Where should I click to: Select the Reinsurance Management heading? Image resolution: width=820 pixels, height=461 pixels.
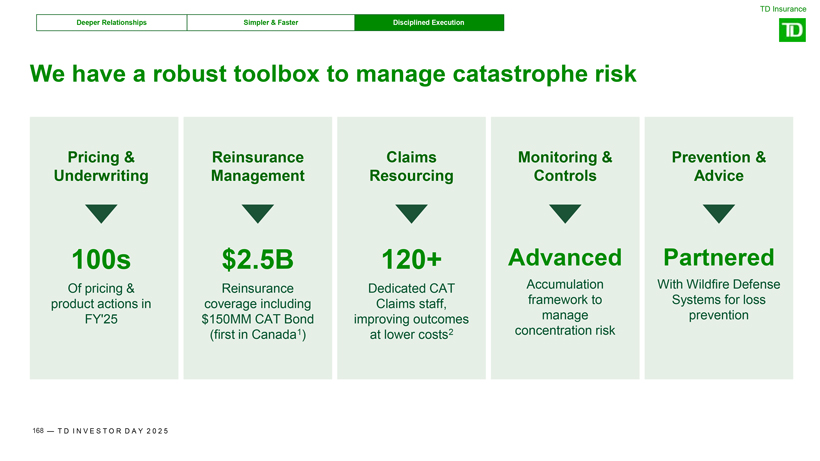point(257,166)
